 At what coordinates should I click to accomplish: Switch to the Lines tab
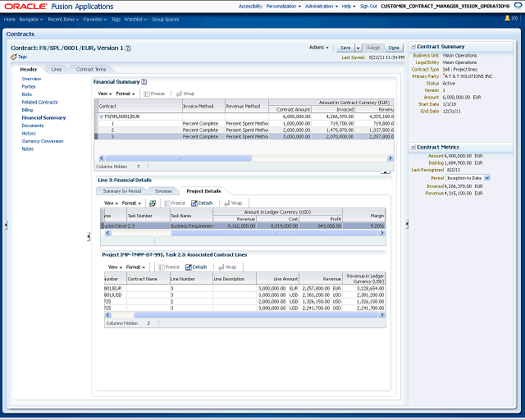(x=57, y=70)
